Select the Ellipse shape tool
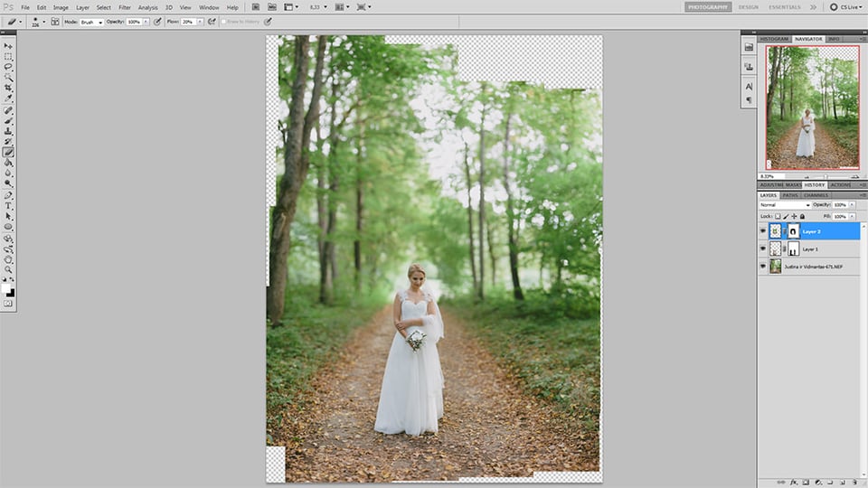The width and height of the screenshot is (868, 488). [8, 227]
